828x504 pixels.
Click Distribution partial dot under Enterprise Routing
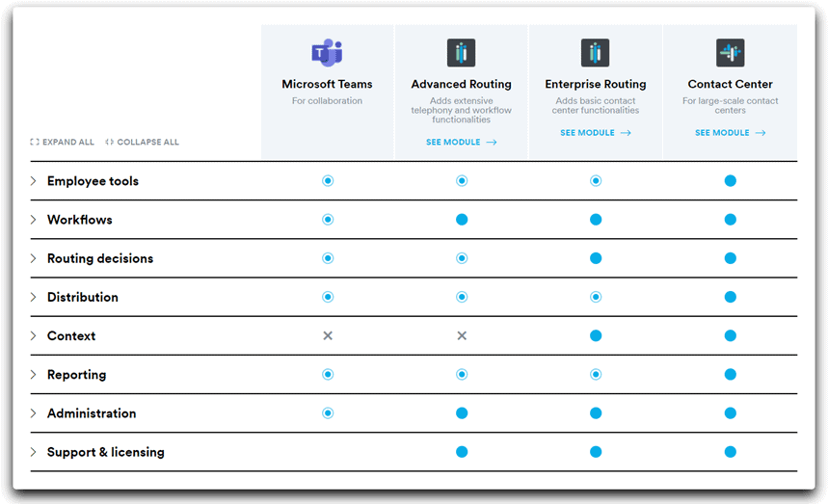tap(596, 297)
